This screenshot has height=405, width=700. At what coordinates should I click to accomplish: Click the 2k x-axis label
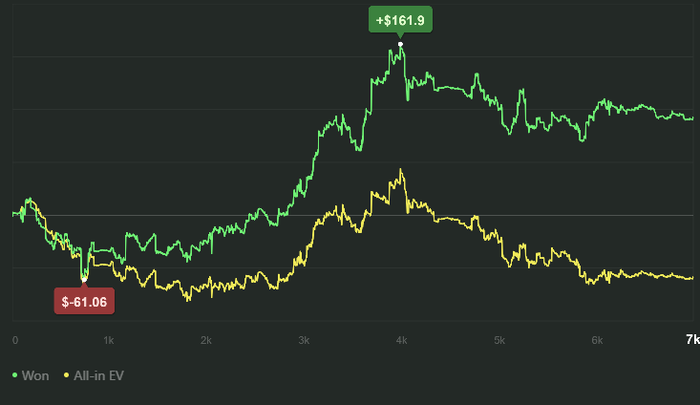pyautogui.click(x=206, y=340)
